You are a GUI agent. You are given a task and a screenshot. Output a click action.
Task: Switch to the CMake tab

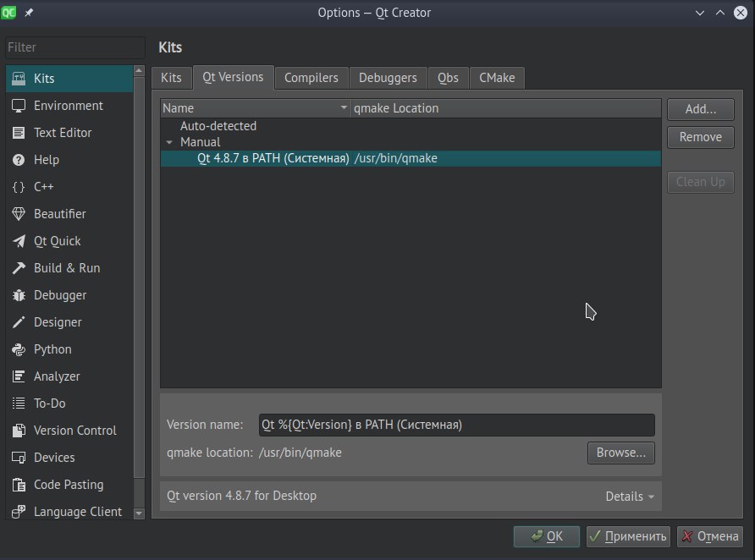[497, 78]
